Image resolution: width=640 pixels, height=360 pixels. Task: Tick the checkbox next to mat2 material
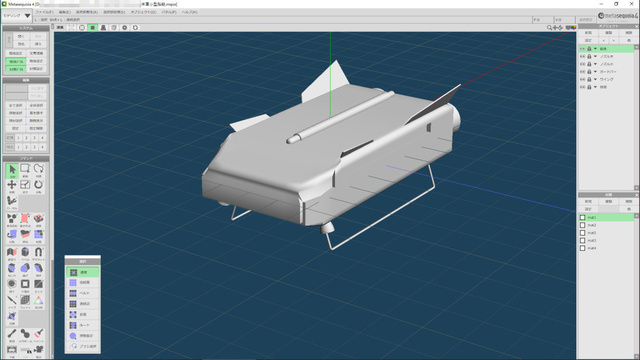coord(582,225)
